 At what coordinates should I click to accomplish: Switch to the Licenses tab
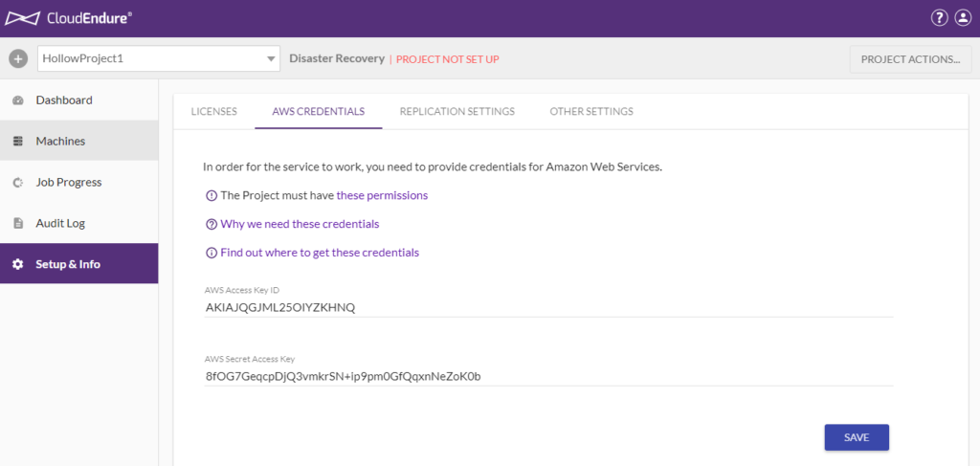pos(213,111)
